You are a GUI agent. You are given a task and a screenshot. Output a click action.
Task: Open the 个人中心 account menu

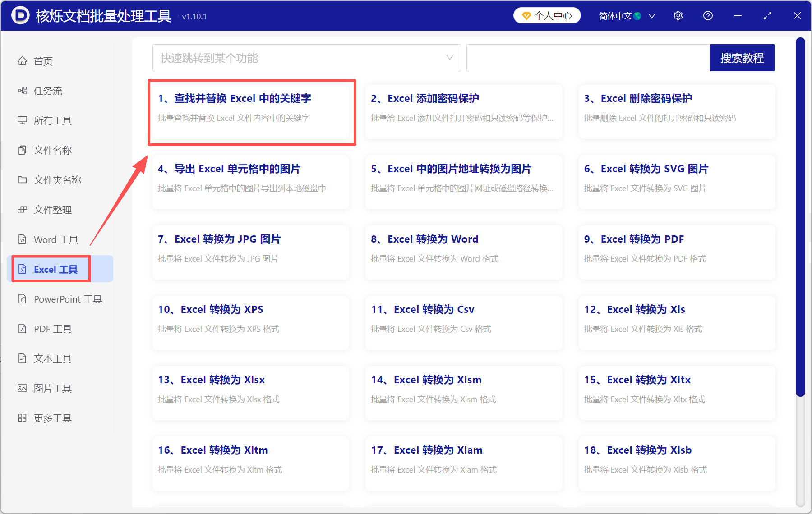[547, 15]
